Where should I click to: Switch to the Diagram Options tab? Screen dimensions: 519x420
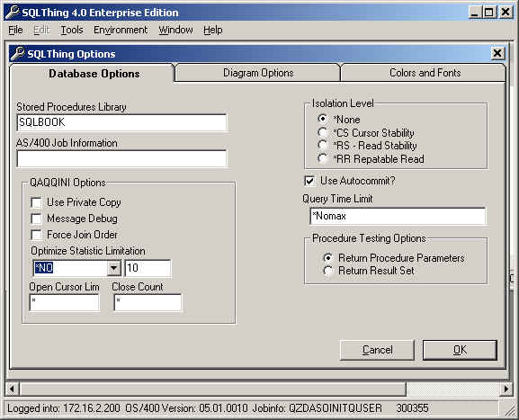coord(258,73)
